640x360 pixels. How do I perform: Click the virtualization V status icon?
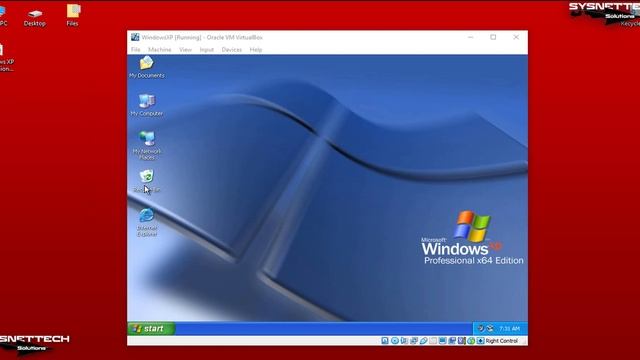[461, 340]
